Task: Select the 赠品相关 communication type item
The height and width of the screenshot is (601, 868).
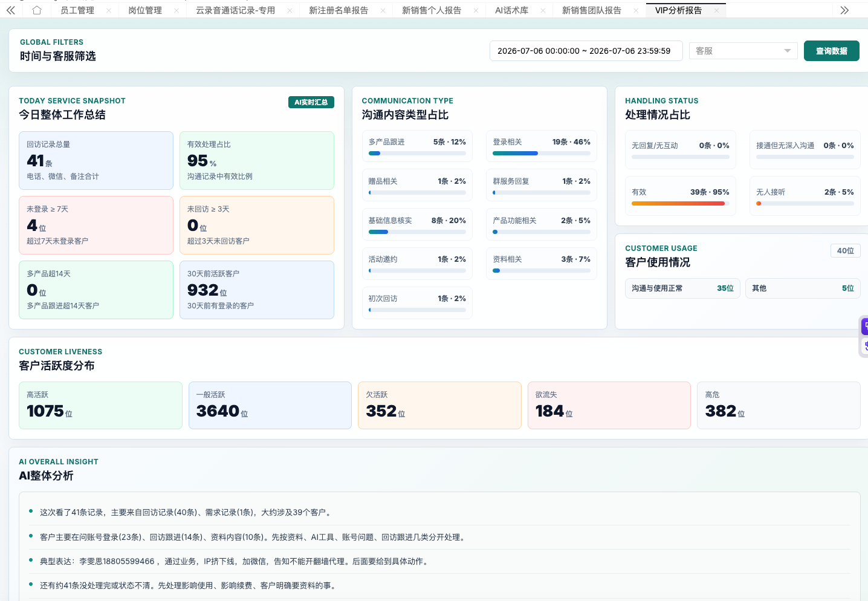Action: [417, 186]
